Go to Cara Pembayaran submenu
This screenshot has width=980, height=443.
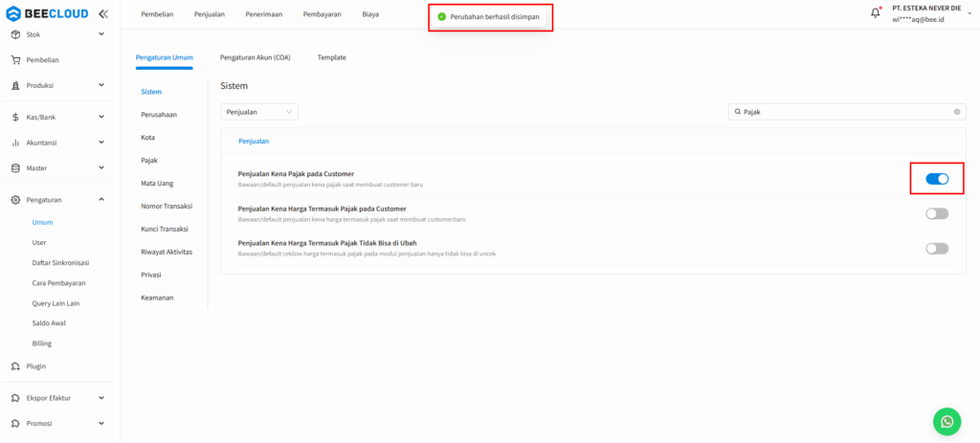[58, 283]
